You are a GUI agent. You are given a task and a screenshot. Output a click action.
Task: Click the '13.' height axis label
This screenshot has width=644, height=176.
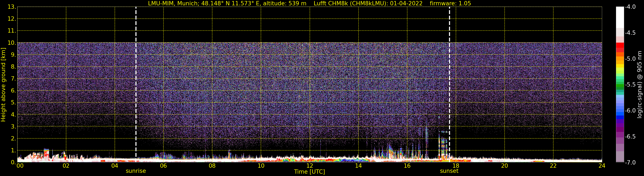click(12, 7)
